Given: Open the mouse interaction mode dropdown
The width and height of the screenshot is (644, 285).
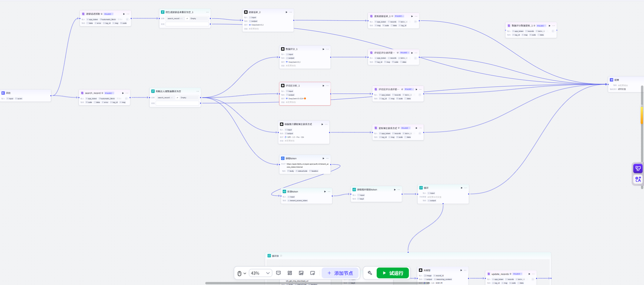Looking at the screenshot, I should (x=242, y=273).
